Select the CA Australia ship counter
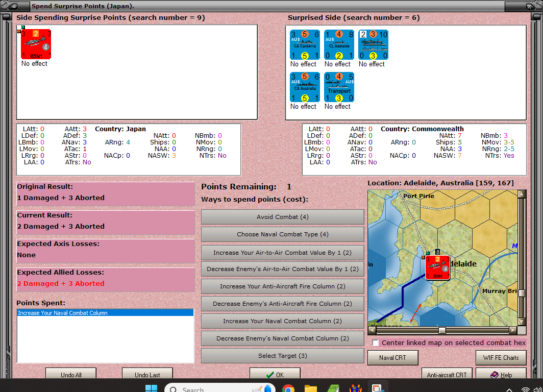This screenshot has width=543, height=392. [305, 87]
